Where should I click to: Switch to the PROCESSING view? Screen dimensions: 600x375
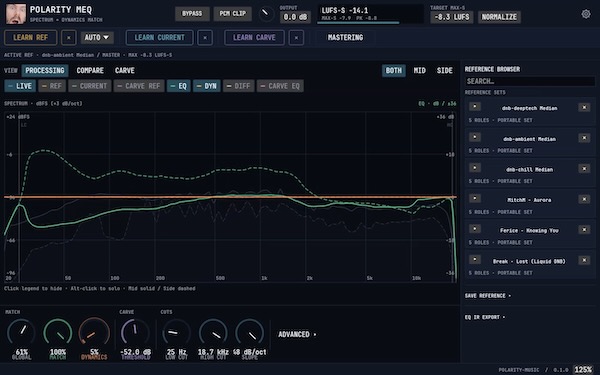click(x=45, y=70)
